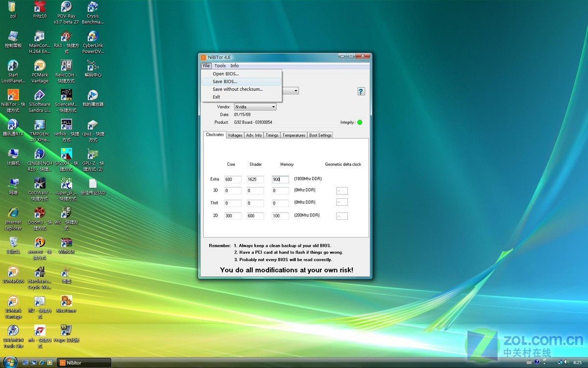Click the 2D Core clock field
This screenshot has width=588, height=368.
[x=233, y=216]
